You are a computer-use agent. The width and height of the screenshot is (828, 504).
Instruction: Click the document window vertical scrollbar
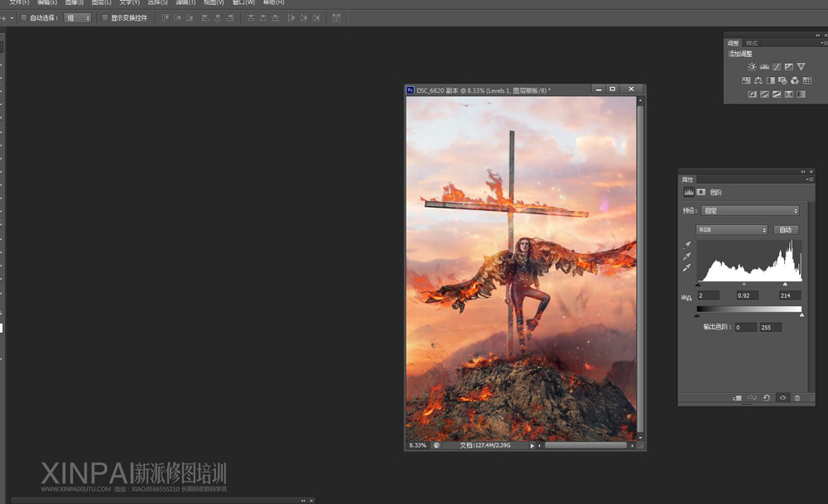coord(641,269)
